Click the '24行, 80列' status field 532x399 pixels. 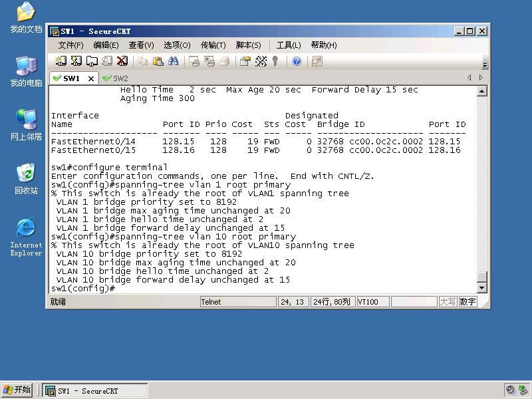(333, 302)
